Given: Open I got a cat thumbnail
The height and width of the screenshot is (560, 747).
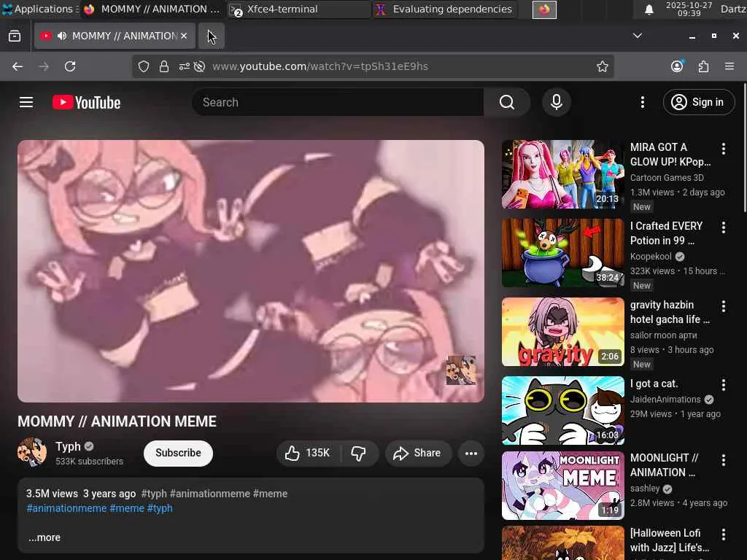Looking at the screenshot, I should point(562,411).
